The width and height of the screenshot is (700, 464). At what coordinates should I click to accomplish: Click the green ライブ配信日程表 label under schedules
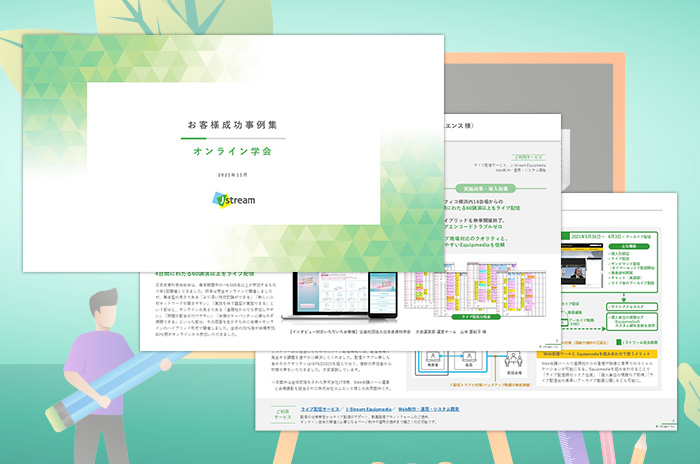pyautogui.click(x=476, y=317)
